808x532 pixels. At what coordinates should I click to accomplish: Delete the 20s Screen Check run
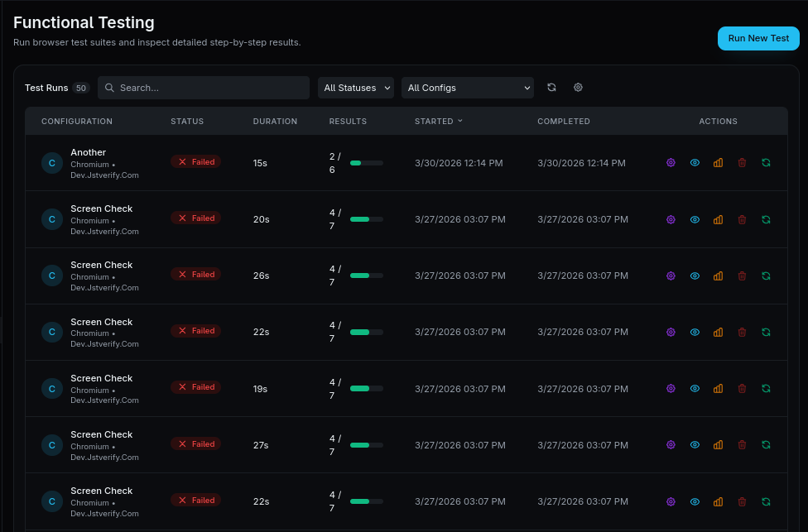pyautogui.click(x=742, y=219)
